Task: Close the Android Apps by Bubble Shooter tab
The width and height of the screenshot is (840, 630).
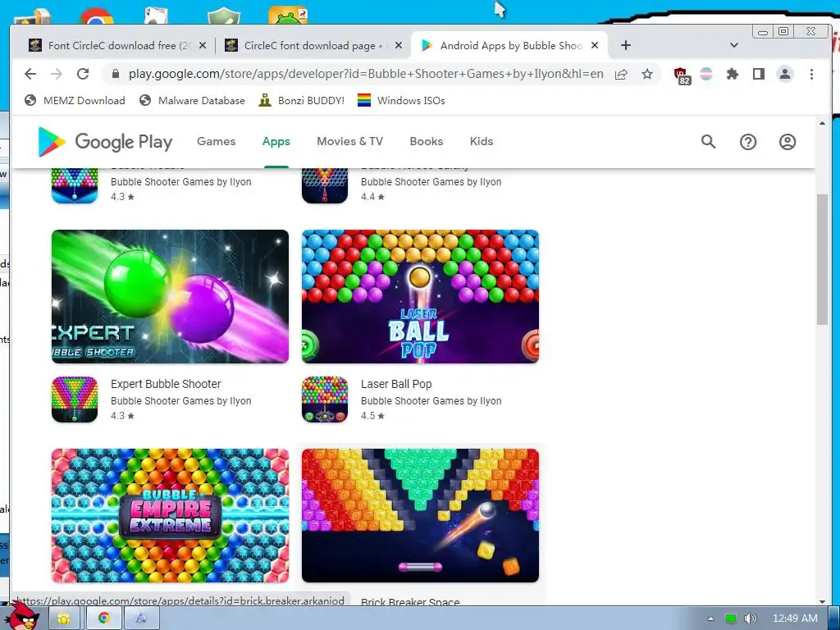Action: pos(595,46)
